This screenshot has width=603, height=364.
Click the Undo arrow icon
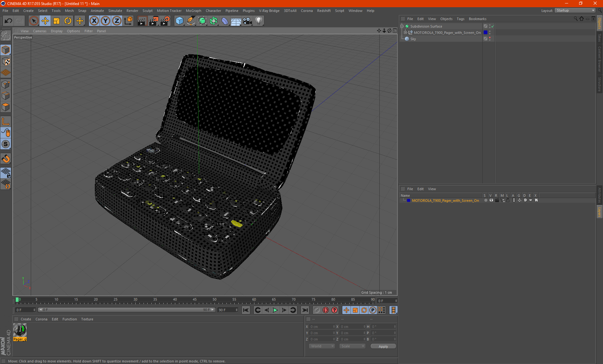[8, 21]
